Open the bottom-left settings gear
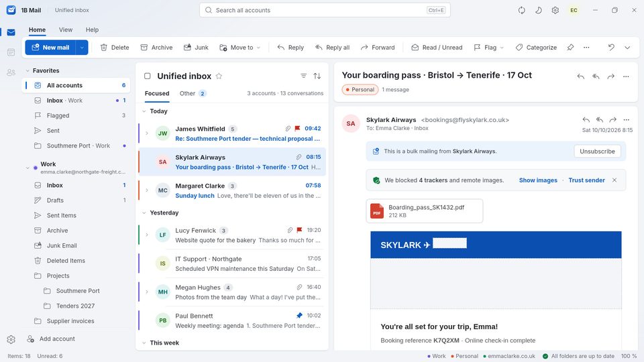Viewport: 644px width, 362px height. (x=11, y=339)
